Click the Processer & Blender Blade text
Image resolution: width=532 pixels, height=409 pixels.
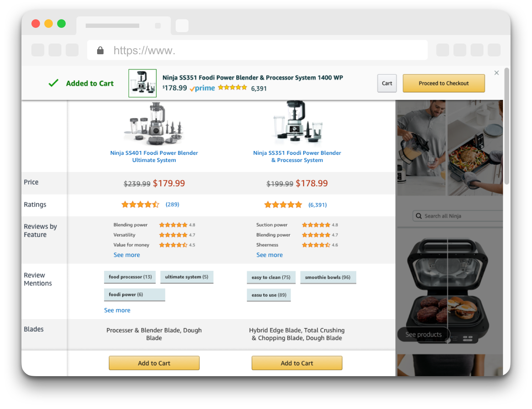(154, 334)
